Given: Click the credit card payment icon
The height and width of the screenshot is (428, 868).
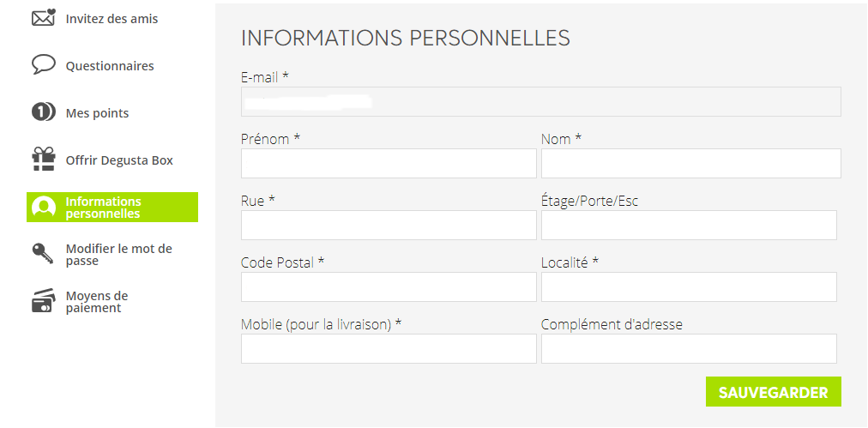Looking at the screenshot, I should coord(43,301).
